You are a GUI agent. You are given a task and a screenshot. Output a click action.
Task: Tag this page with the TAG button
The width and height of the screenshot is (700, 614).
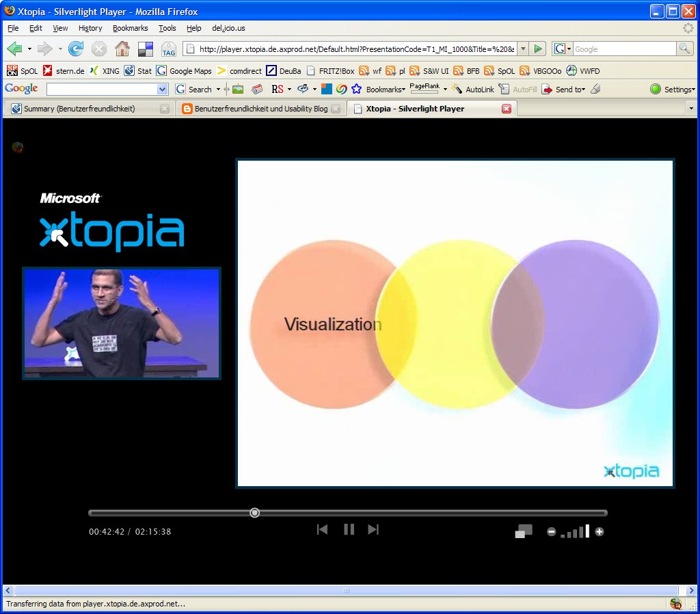point(169,49)
